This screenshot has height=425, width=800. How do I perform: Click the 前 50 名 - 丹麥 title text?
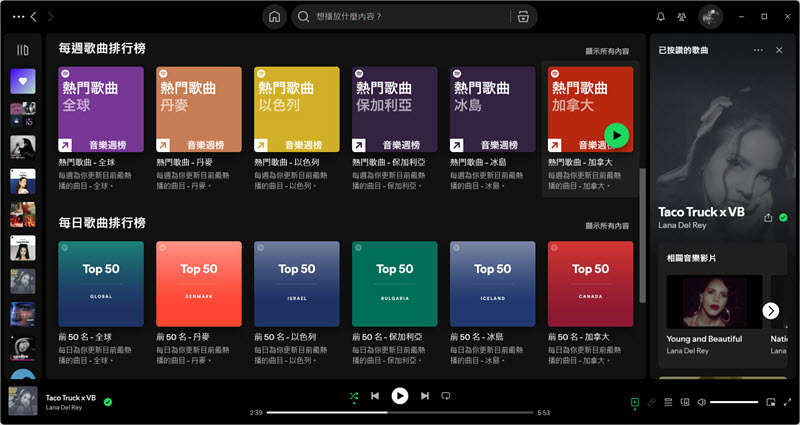coord(183,337)
